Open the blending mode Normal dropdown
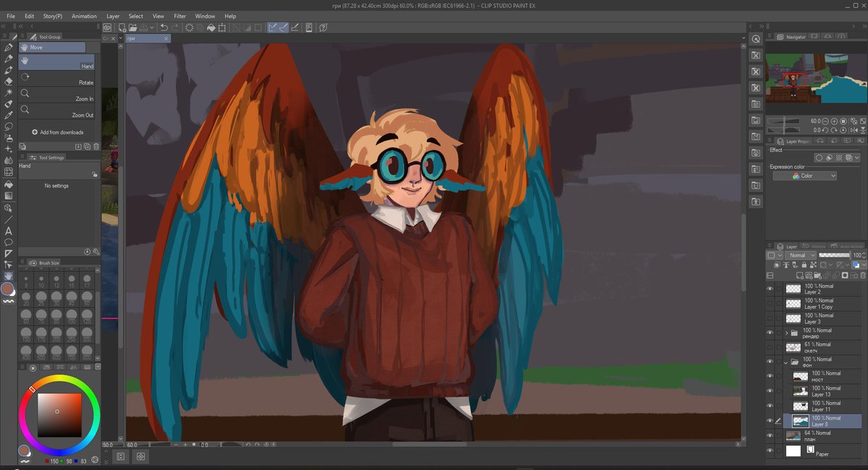Viewport: 868px width, 470px height. coord(801,255)
